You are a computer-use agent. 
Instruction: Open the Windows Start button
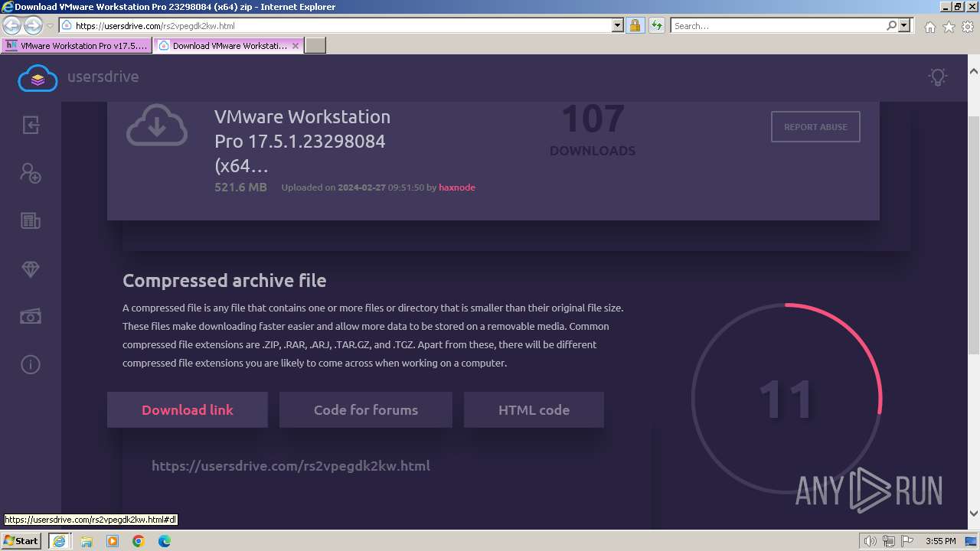pos(21,540)
